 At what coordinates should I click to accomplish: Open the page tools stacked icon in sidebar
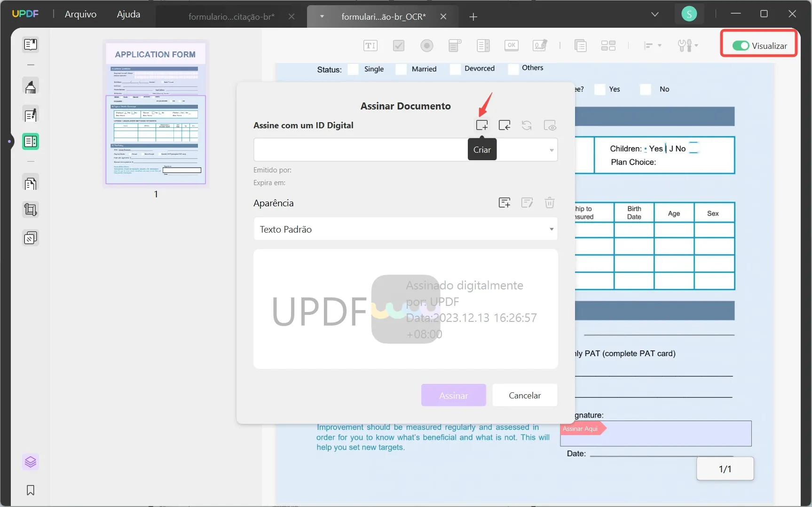(31, 238)
